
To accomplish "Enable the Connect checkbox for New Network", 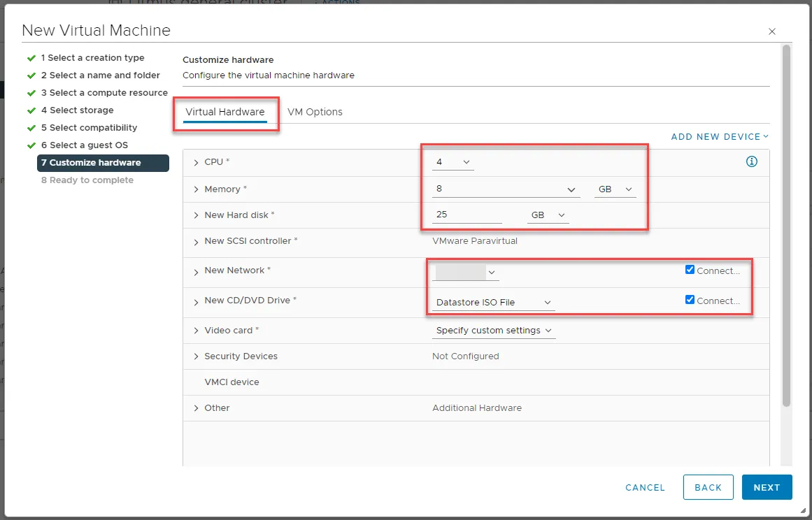I will [690, 269].
